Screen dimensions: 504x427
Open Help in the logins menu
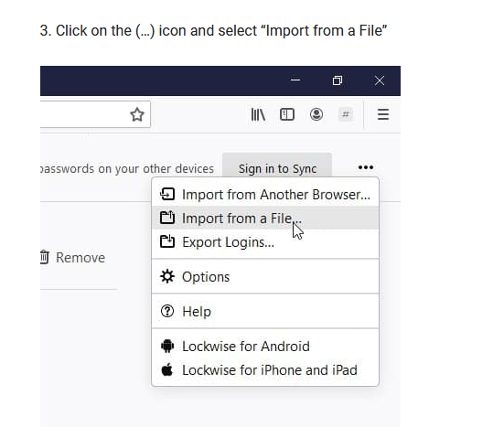click(265, 311)
